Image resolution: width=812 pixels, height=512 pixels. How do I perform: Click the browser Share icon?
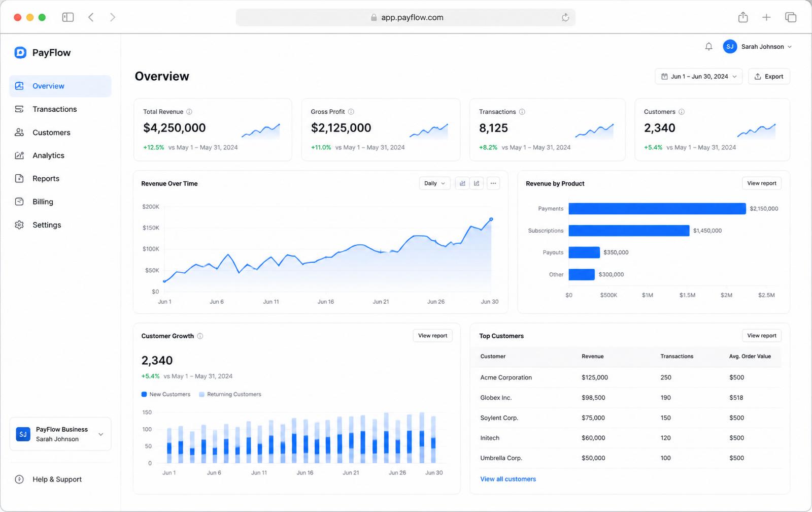(x=743, y=17)
